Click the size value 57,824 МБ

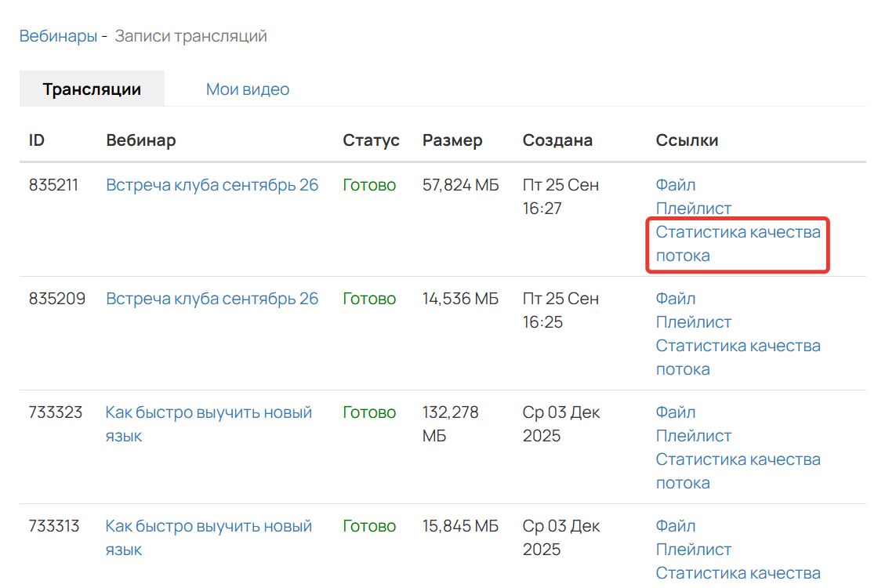(x=461, y=185)
